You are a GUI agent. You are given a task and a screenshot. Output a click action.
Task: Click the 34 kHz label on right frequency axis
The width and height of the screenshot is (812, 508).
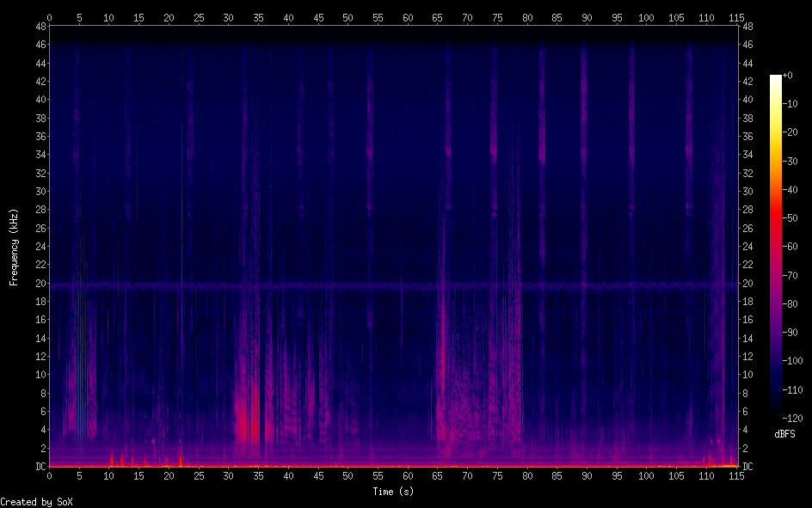(747, 155)
